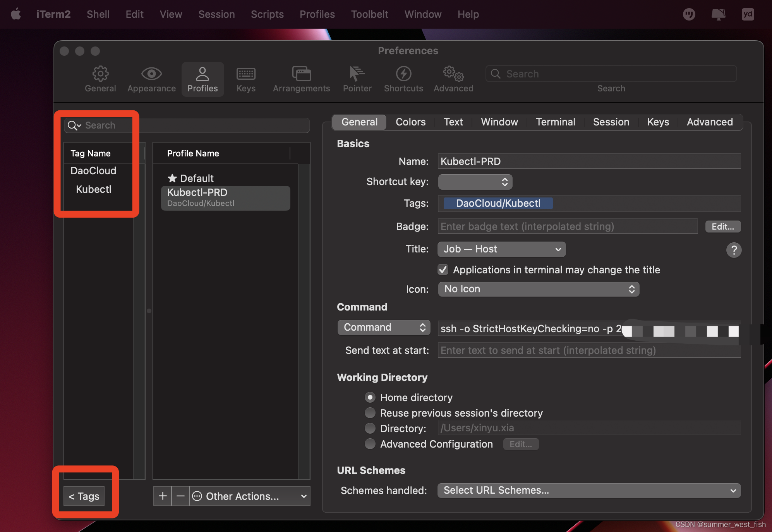Select the Kubectl tag in the tag list
This screenshot has width=772, height=532.
[x=93, y=189]
